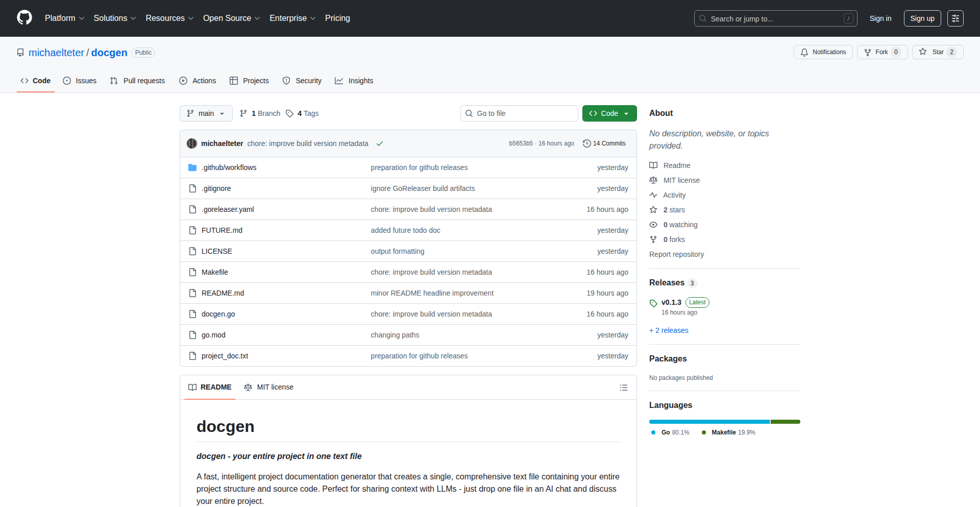Star the docgen repository

tap(937, 52)
